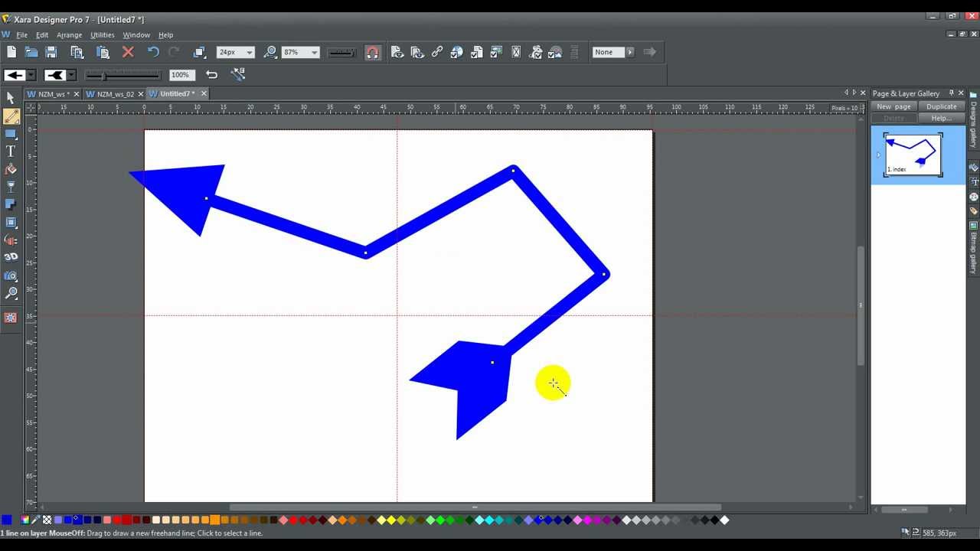980x551 pixels.
Task: Click the New document icon
Action: coord(11,52)
